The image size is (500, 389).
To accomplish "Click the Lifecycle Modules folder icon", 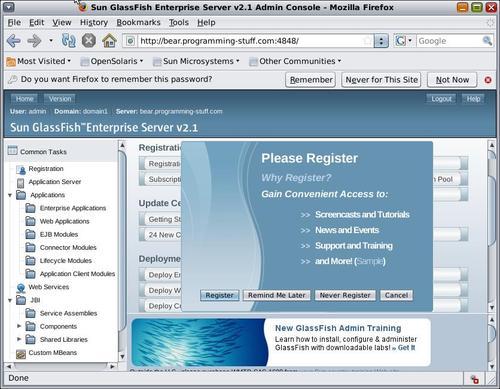I will pos(30,261).
